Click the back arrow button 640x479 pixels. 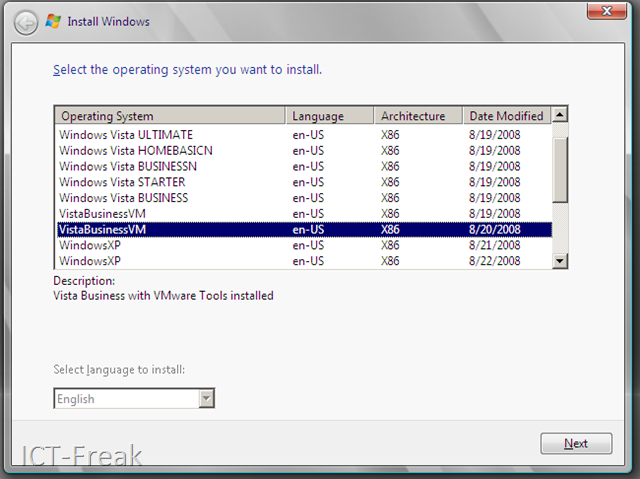coord(27,21)
